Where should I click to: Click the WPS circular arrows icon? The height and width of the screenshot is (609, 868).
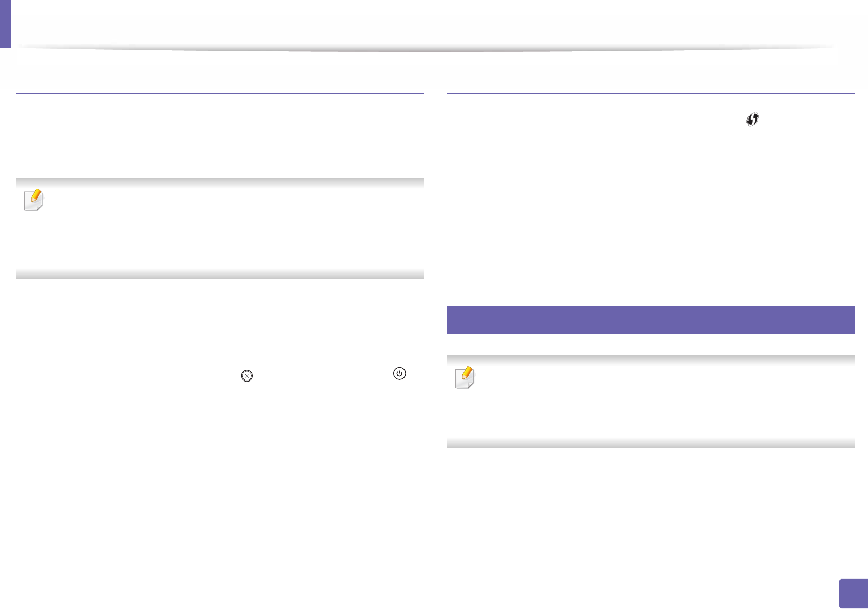(x=753, y=119)
